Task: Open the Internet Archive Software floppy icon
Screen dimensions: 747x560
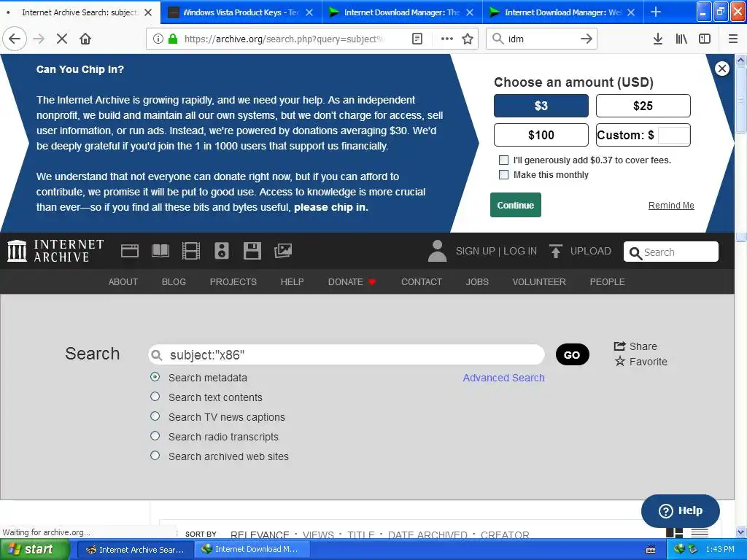Action: pyautogui.click(x=252, y=251)
